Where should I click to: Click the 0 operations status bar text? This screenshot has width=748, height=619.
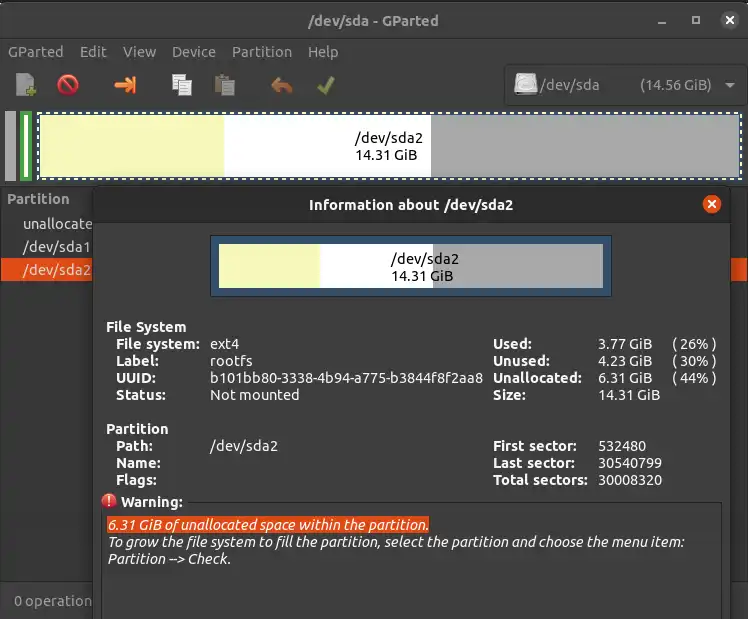[52, 601]
